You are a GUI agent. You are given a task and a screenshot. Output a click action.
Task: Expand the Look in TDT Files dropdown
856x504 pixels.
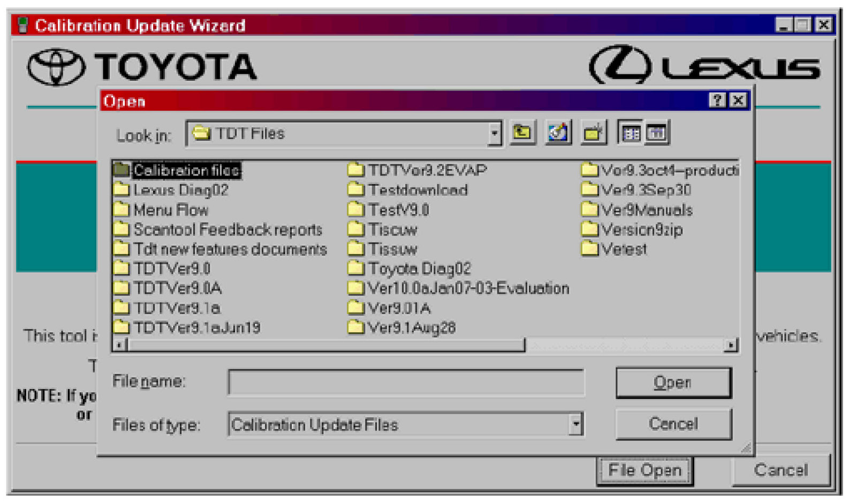[x=495, y=133]
